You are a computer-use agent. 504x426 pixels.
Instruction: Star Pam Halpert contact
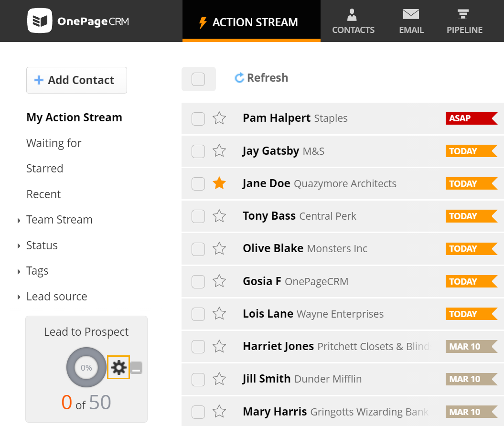219,118
